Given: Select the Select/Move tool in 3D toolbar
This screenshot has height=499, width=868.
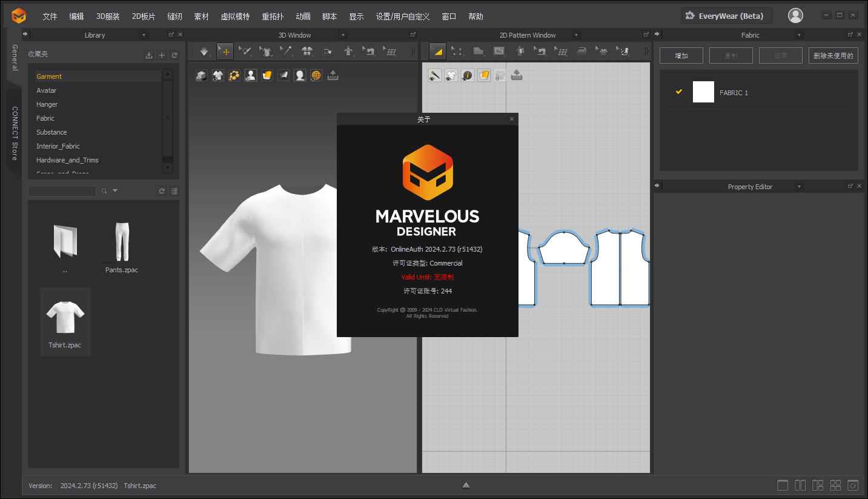Looking at the screenshot, I should point(225,52).
